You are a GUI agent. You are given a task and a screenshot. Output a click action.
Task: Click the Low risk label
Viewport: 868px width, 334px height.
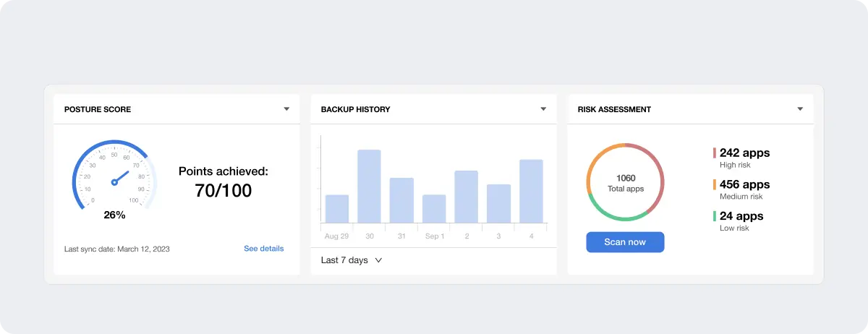tap(734, 228)
